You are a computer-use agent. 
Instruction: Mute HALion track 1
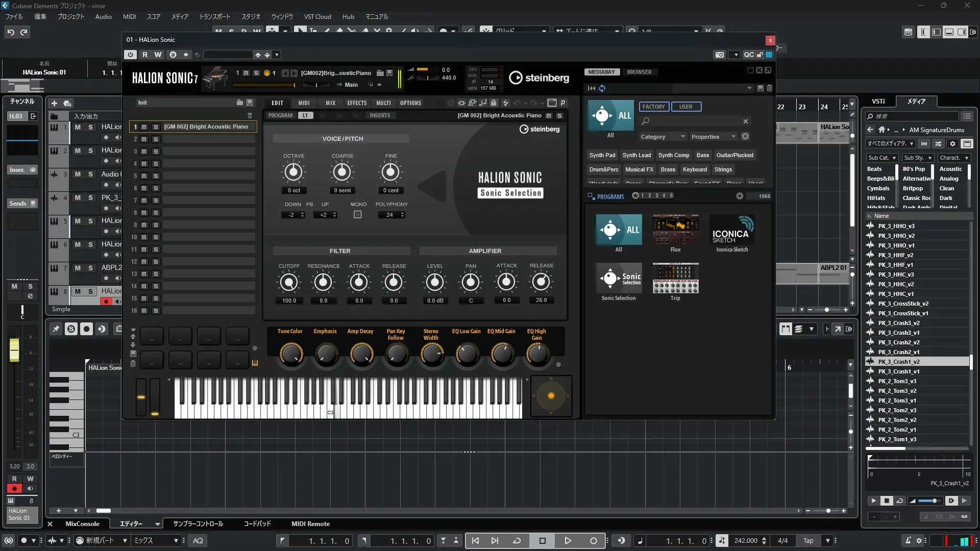click(x=78, y=127)
